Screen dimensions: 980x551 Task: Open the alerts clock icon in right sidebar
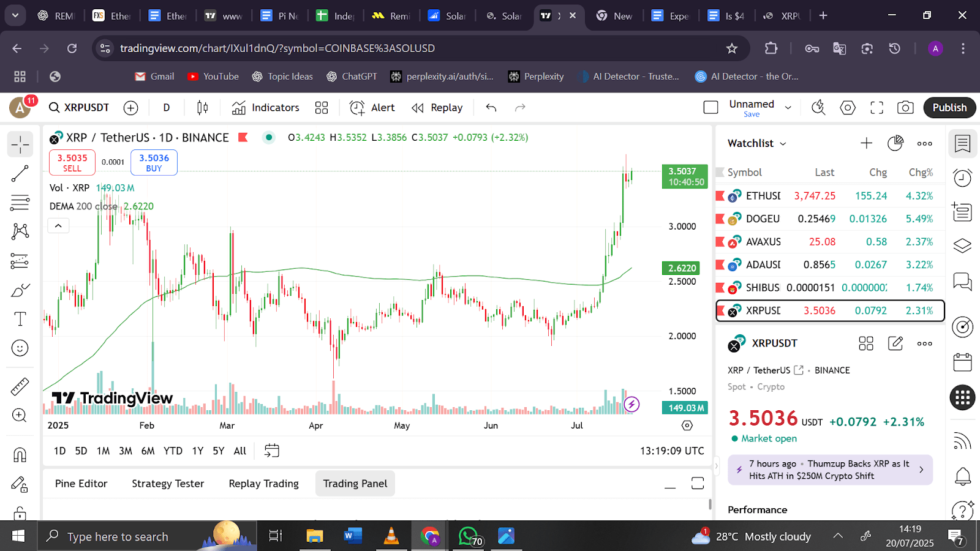point(963,178)
